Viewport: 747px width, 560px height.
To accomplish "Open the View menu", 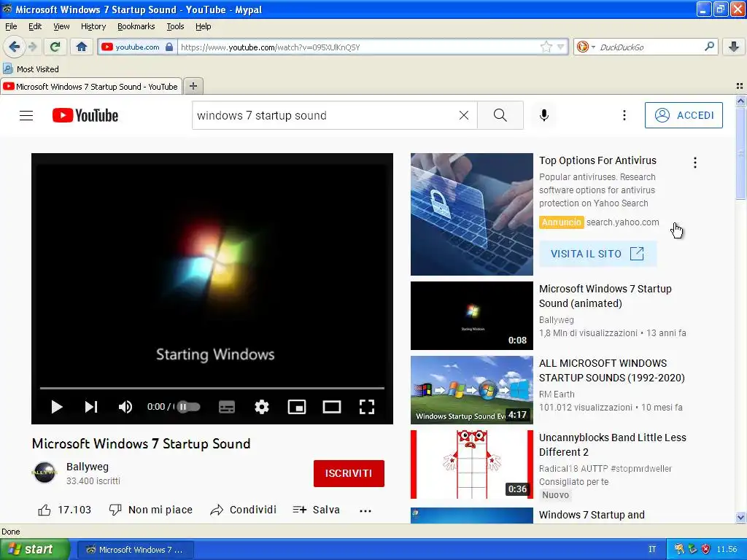I will 61,26.
